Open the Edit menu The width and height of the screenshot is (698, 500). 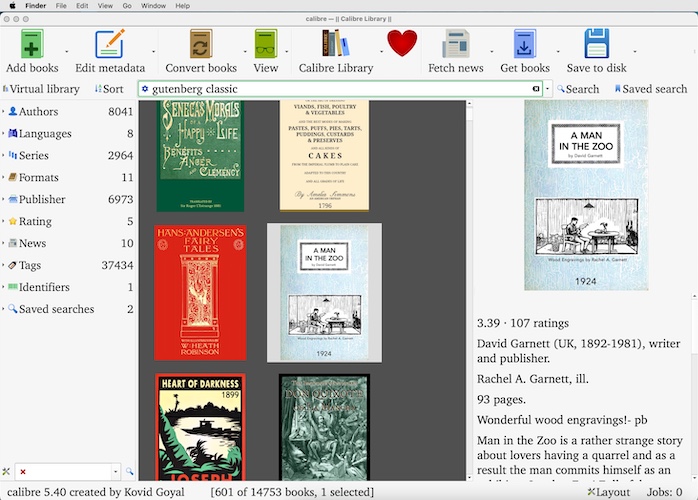(x=82, y=6)
